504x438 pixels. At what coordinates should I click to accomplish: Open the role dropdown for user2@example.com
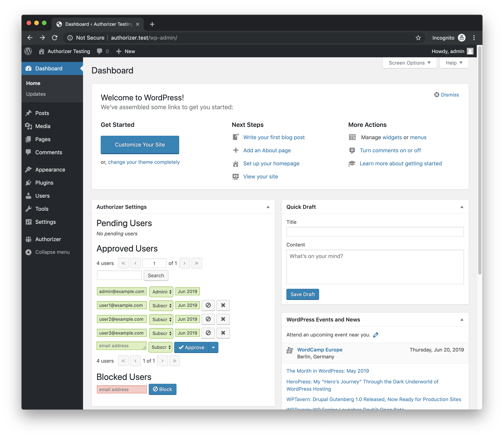161,319
